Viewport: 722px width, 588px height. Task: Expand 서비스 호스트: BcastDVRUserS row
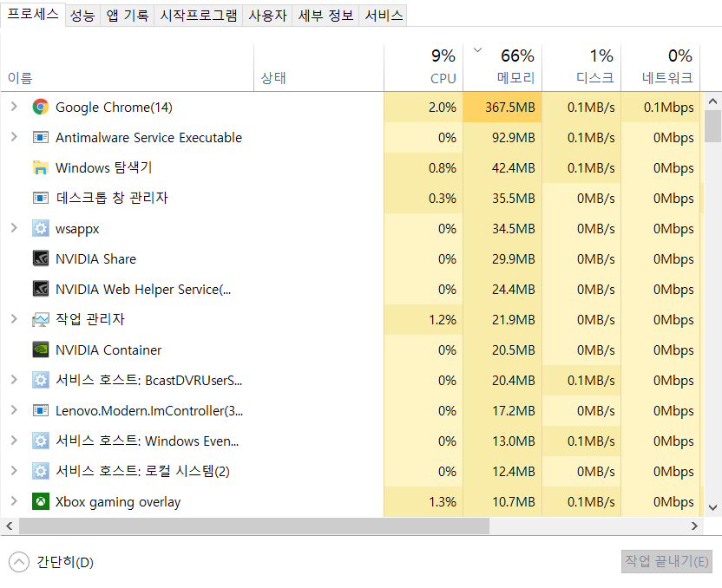pyautogui.click(x=14, y=380)
